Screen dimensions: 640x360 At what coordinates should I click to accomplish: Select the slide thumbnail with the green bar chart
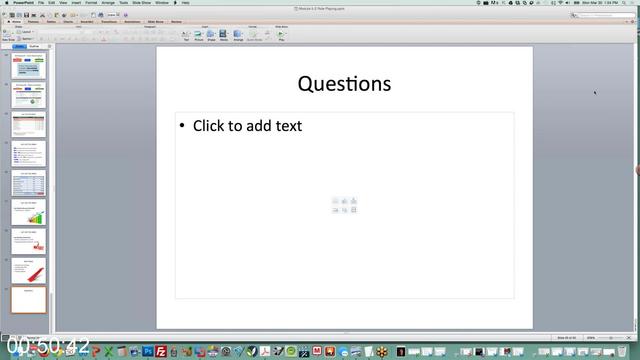[29, 212]
